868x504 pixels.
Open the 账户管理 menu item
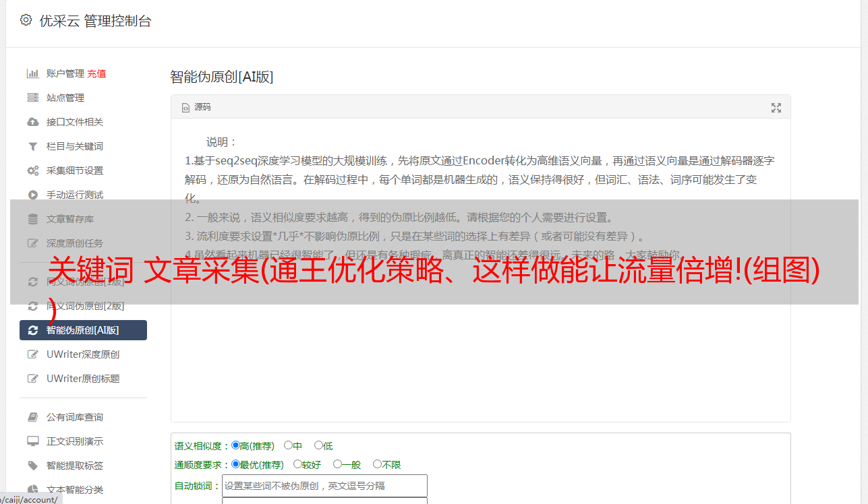click(x=65, y=73)
